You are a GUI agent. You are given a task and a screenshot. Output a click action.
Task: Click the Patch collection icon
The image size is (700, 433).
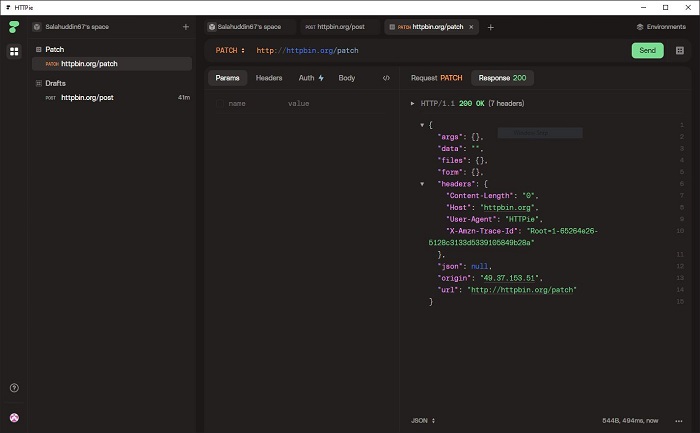pos(38,50)
